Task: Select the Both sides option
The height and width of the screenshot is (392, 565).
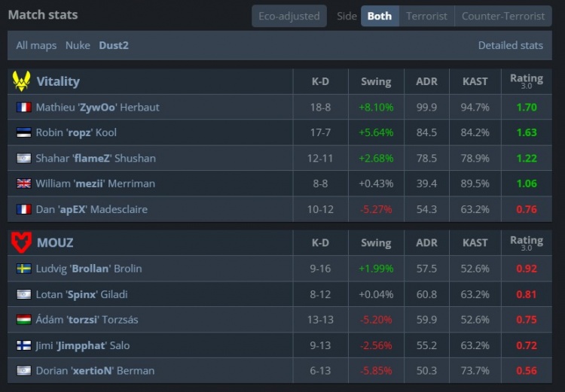Action: click(x=380, y=16)
